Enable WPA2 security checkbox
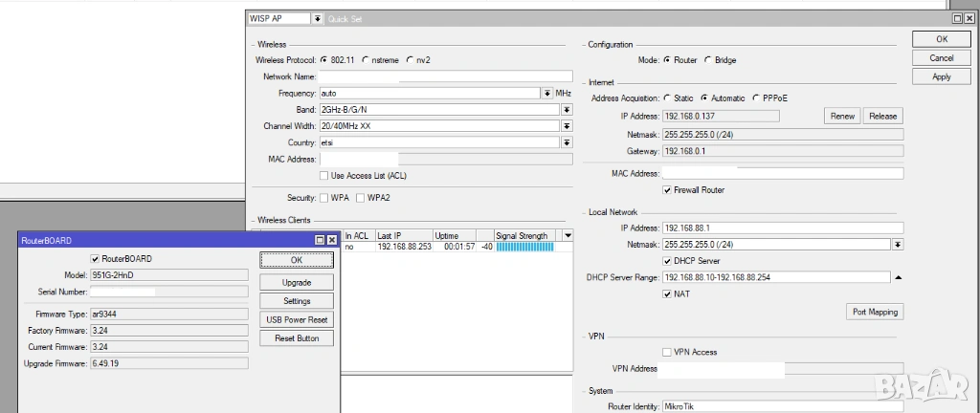This screenshot has height=413, width=980. point(361,198)
